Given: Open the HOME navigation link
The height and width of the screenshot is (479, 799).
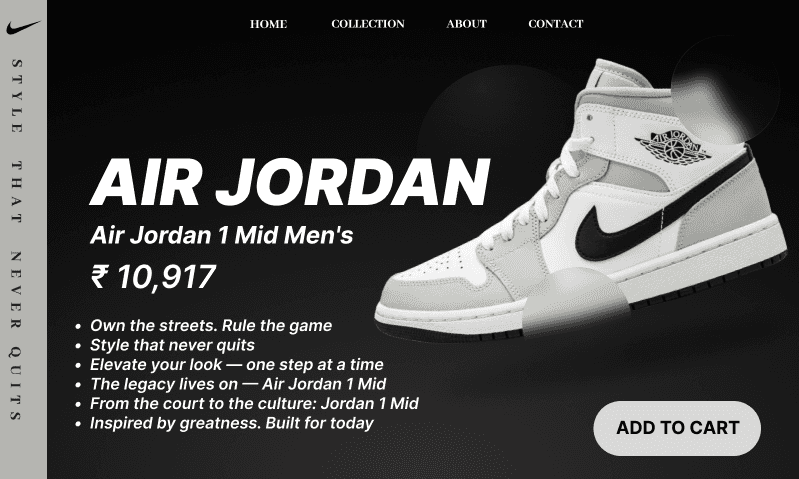Looking at the screenshot, I should tap(269, 24).
